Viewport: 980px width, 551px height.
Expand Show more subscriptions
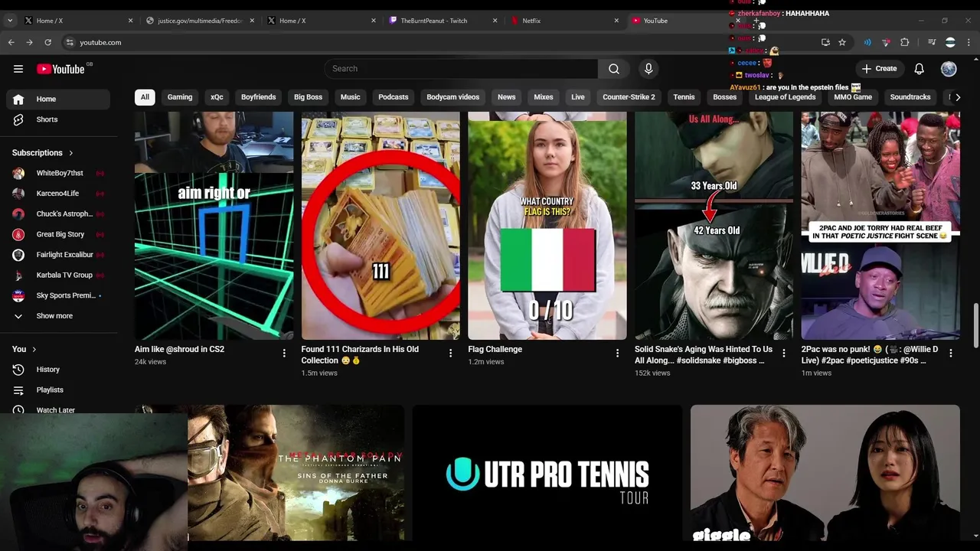(x=55, y=316)
